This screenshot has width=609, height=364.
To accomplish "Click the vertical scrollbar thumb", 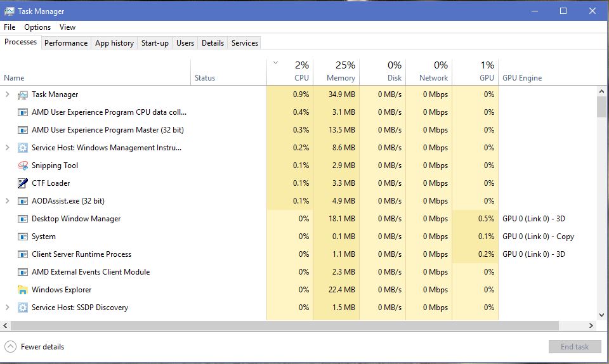I will click(601, 107).
